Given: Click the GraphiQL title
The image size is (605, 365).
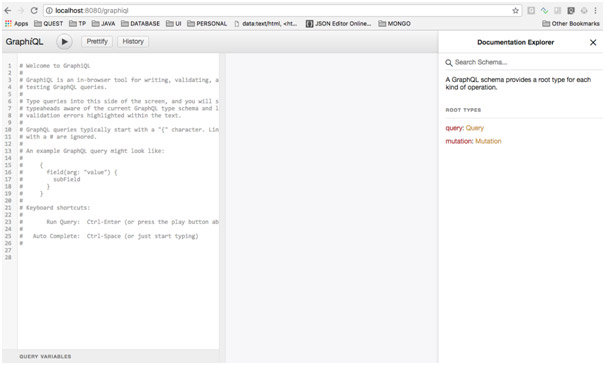Looking at the screenshot, I should (x=24, y=42).
